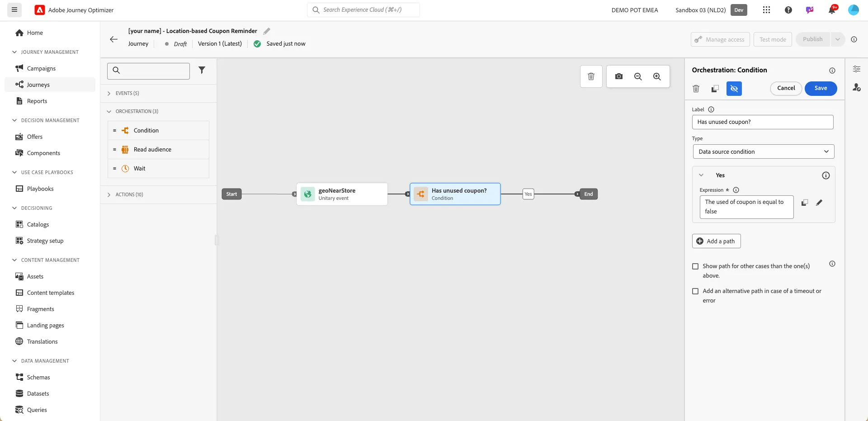Collapse the Journey Management nav section
The width and height of the screenshot is (868, 421).
[14, 52]
